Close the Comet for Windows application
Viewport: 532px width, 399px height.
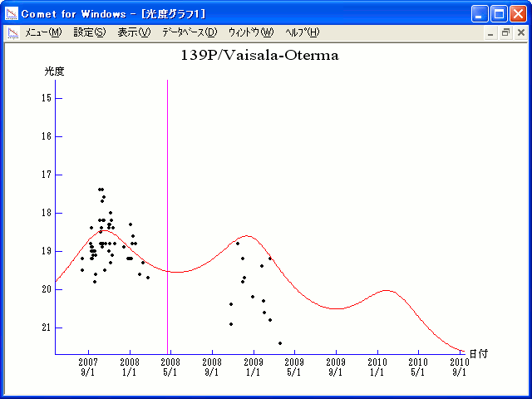click(x=518, y=13)
